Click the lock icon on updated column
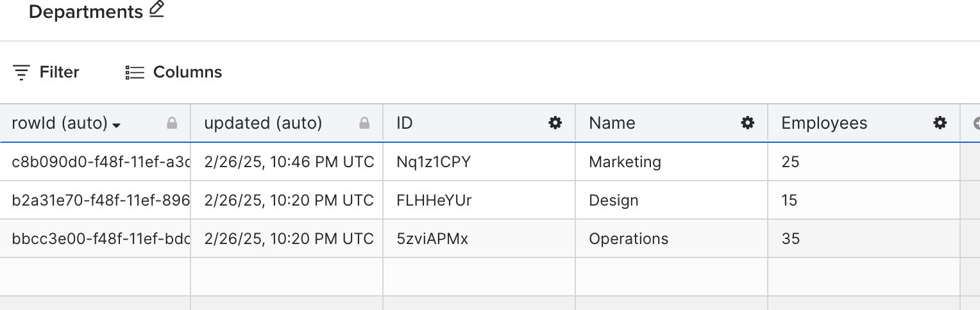This screenshot has height=310, width=980. coord(364,123)
